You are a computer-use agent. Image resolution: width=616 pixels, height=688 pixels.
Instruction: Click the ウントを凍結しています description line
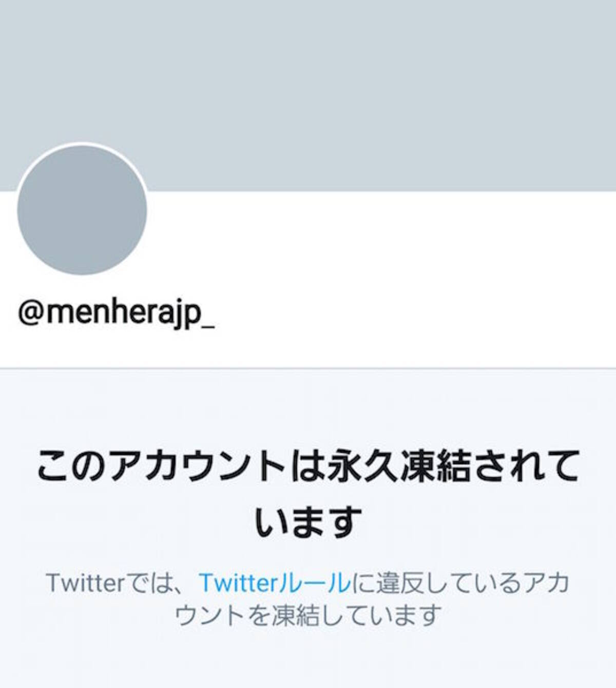[x=308, y=615]
